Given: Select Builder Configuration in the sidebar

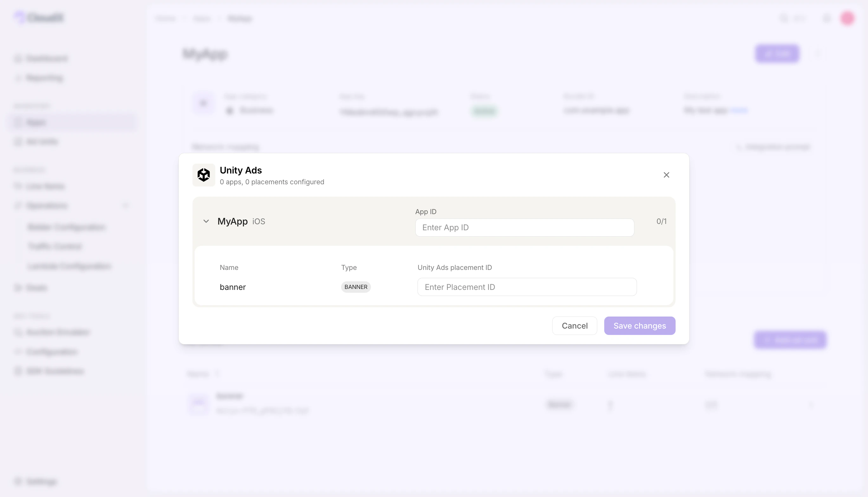Looking at the screenshot, I should [x=67, y=227].
